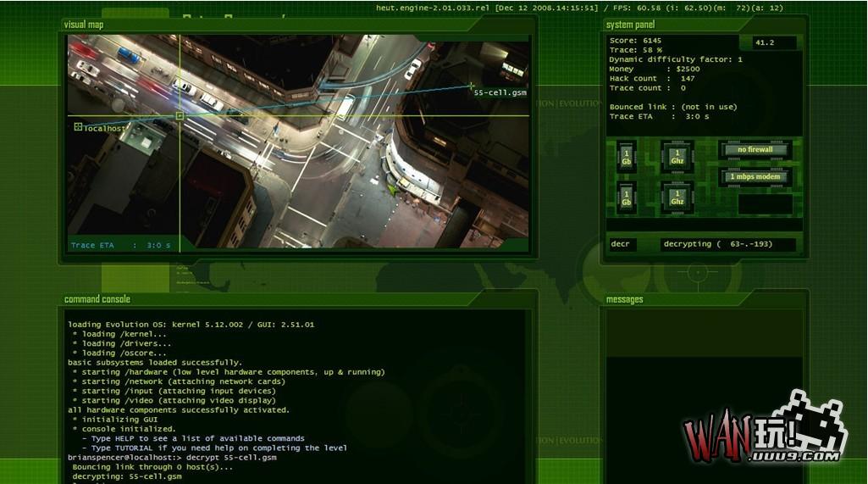
Task: Click 'Type HELP to see a list' line
Action: (193, 438)
